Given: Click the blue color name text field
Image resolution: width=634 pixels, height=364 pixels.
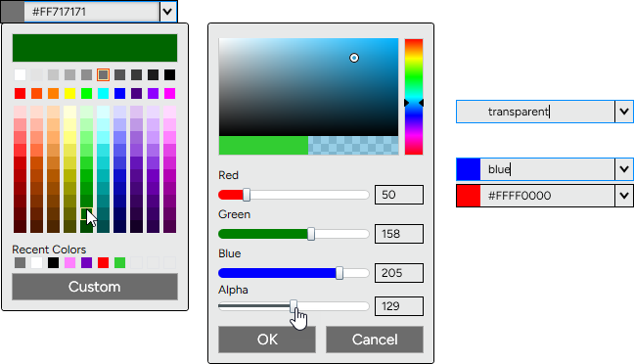Looking at the screenshot, I should (x=548, y=169).
